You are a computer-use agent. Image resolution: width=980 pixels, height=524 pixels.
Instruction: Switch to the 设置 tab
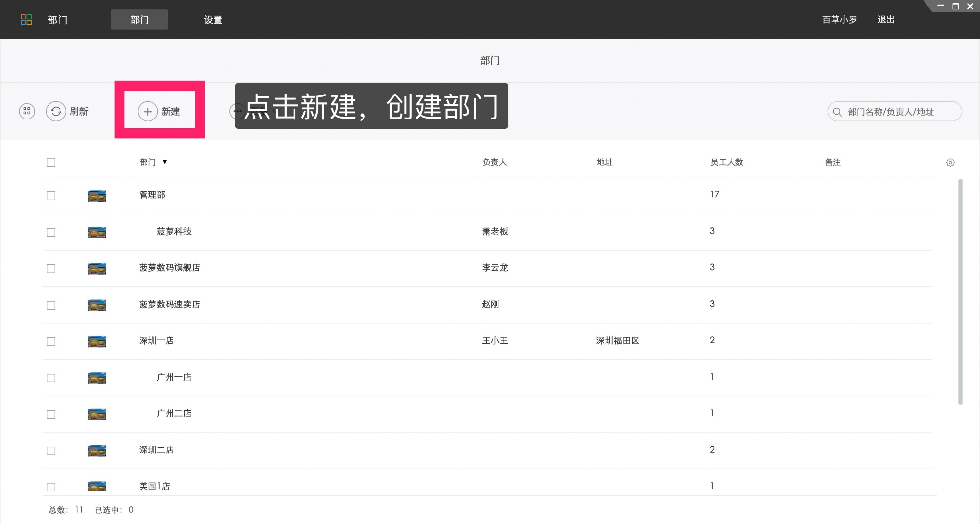213,20
